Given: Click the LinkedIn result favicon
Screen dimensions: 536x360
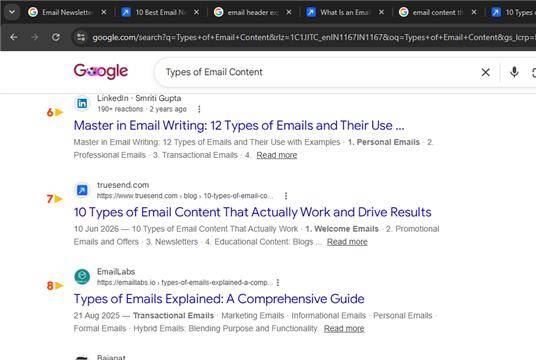Looking at the screenshot, I should 82,103.
